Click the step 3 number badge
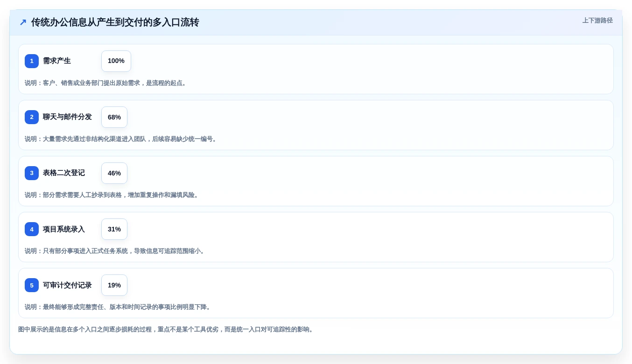Viewport: 632px width, 364px height. [32, 173]
